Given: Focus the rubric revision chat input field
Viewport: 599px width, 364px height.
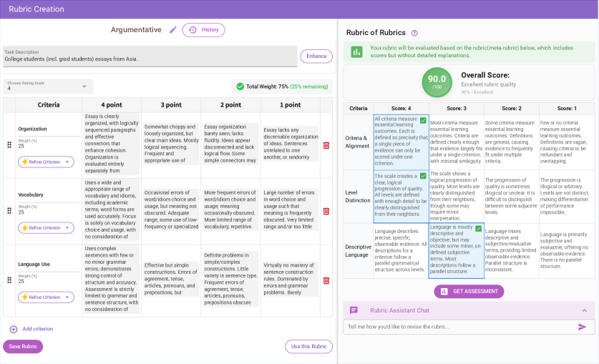Looking at the screenshot, I should coord(458,327).
